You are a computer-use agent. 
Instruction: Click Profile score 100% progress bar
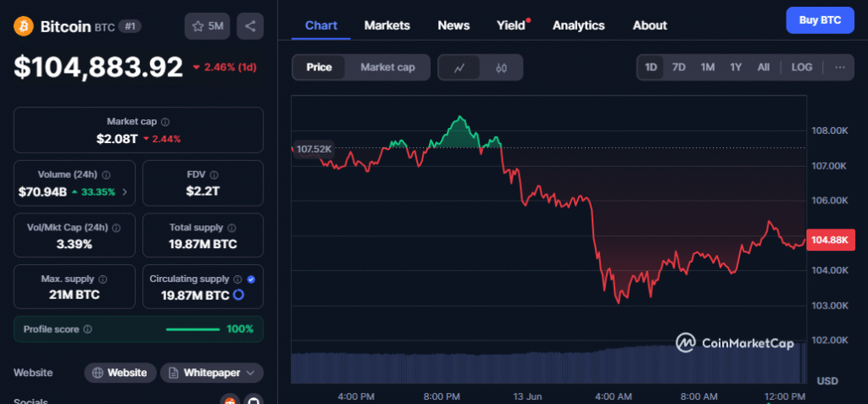(x=192, y=329)
